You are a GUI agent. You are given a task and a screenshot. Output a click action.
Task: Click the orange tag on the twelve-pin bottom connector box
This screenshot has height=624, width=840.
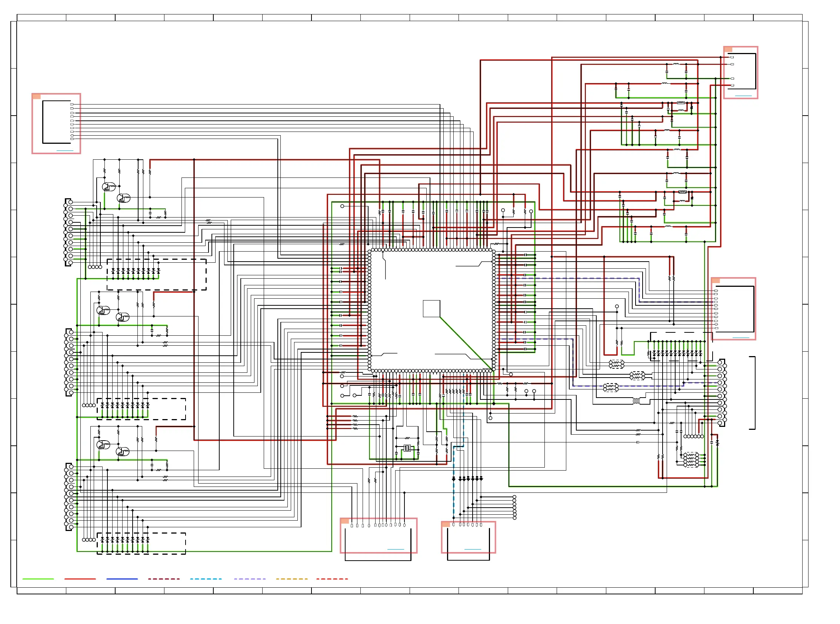pos(345,521)
